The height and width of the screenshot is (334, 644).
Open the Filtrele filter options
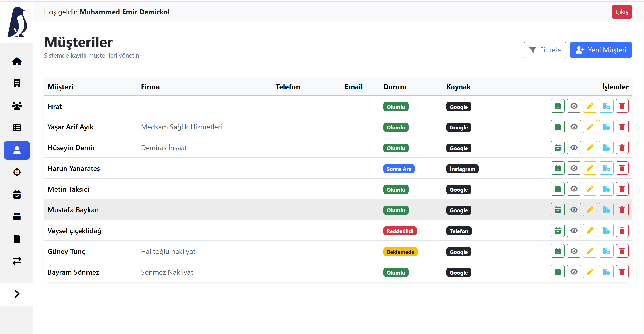pos(545,50)
